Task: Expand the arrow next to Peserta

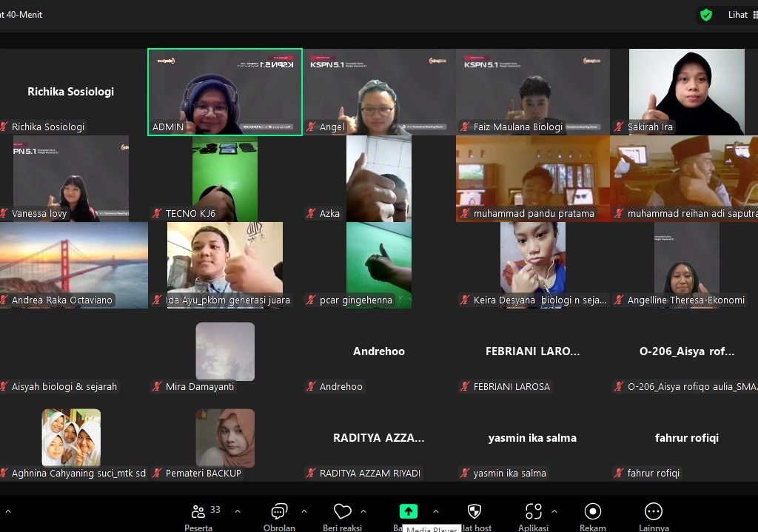Action: pos(238,511)
